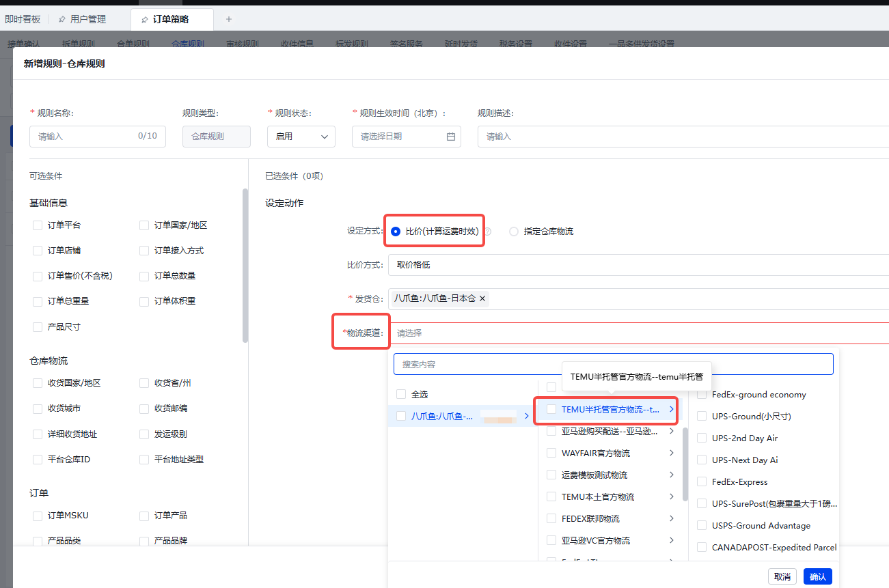Check the 详细收货地址 condition

click(38, 434)
